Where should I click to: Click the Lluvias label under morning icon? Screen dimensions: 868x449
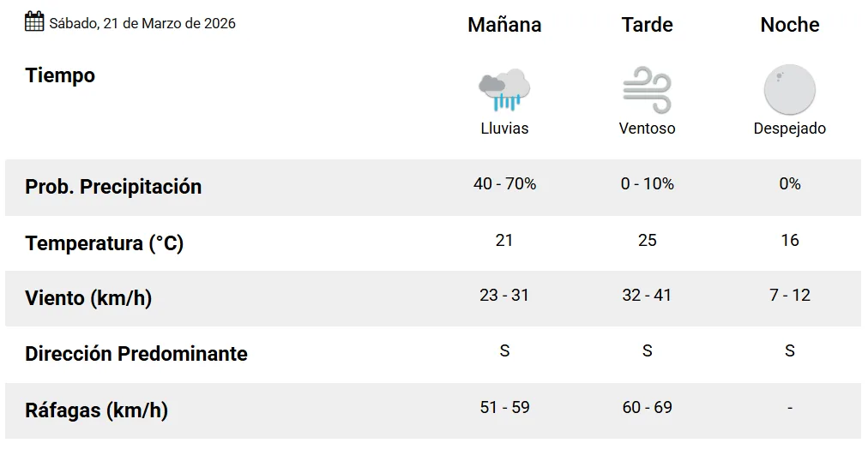[504, 129]
